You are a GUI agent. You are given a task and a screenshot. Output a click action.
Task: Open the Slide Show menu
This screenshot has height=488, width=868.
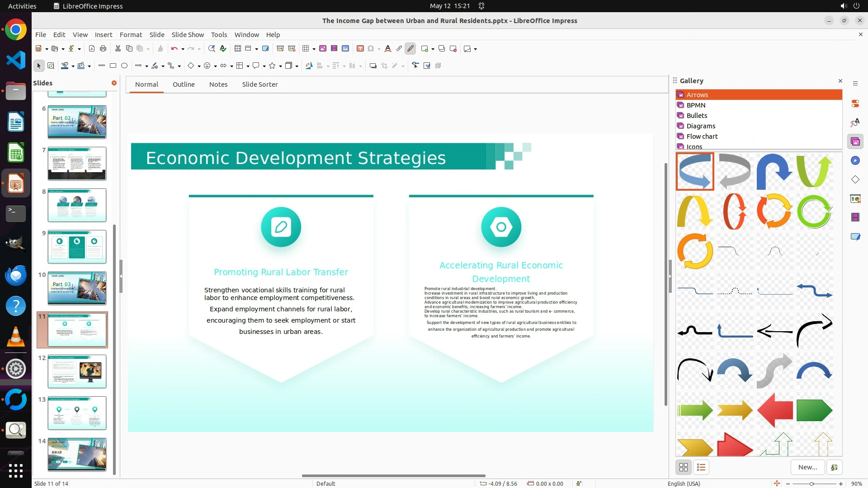[188, 35]
